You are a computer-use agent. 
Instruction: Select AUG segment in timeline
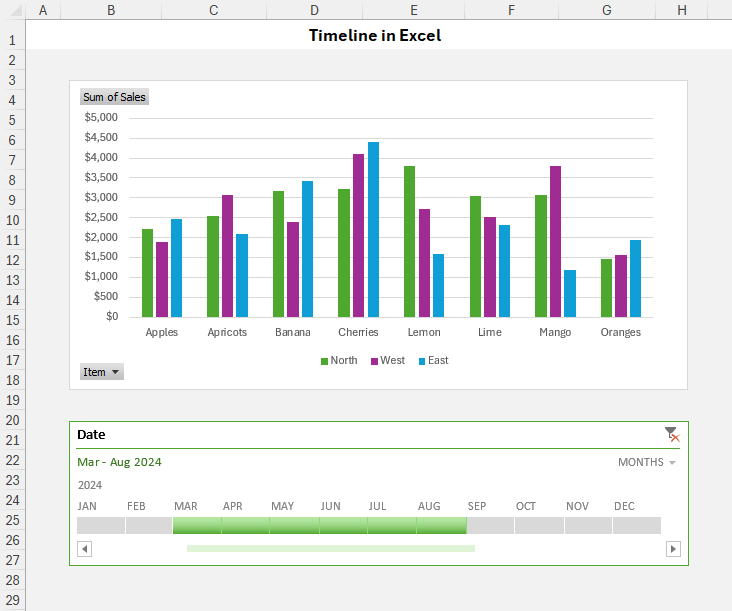click(x=442, y=526)
